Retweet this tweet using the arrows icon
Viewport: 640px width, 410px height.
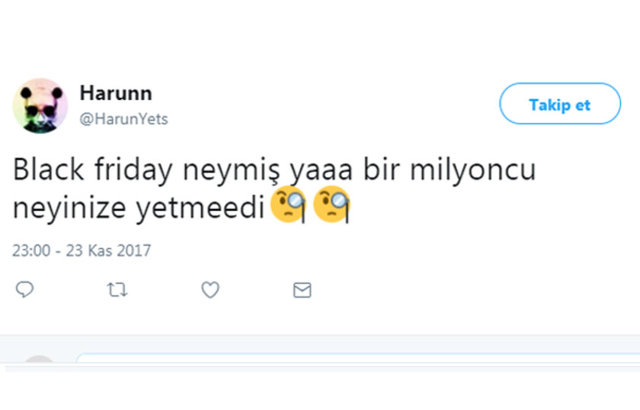point(116,290)
